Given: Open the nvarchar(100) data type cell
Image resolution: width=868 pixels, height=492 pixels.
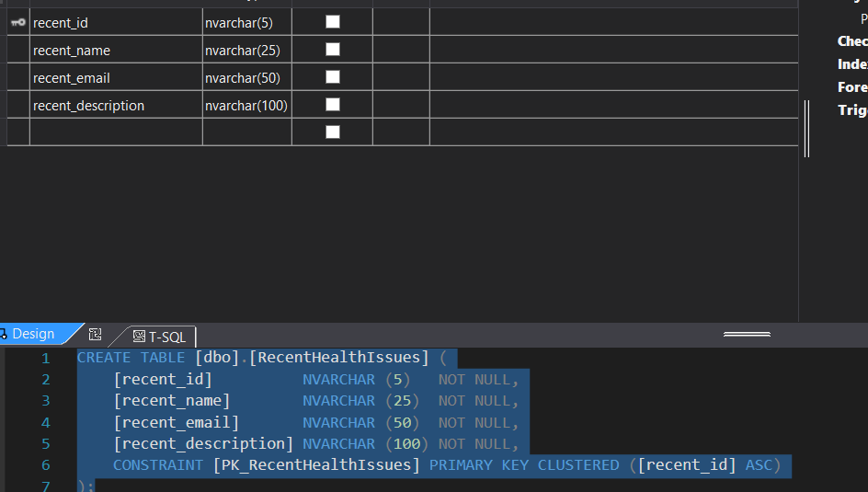Looking at the screenshot, I should click(x=247, y=105).
